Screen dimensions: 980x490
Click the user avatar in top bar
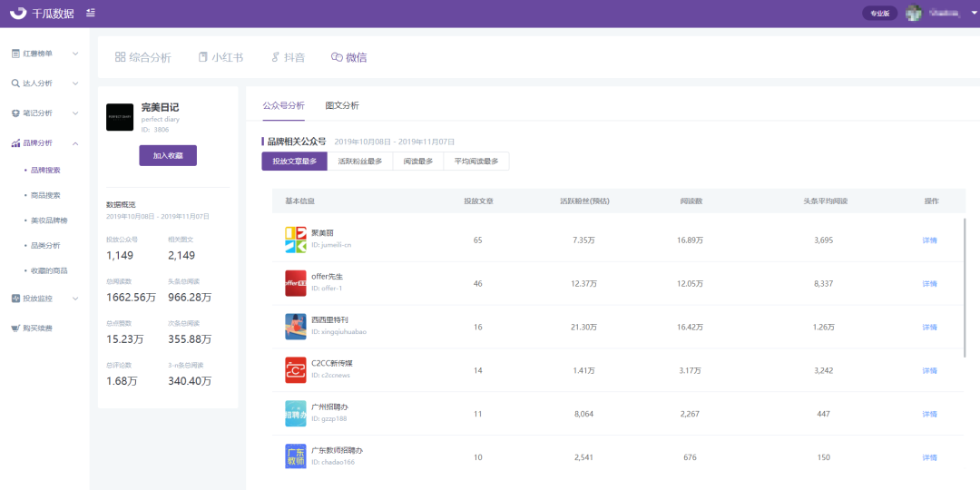click(914, 13)
